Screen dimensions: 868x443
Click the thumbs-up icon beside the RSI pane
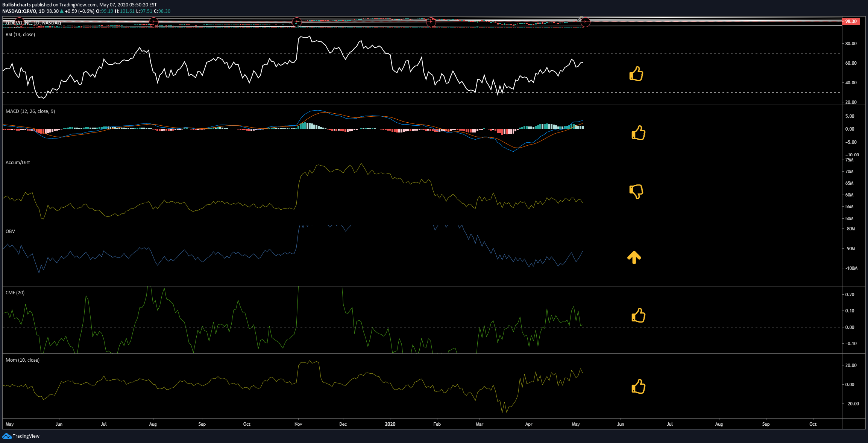(636, 74)
